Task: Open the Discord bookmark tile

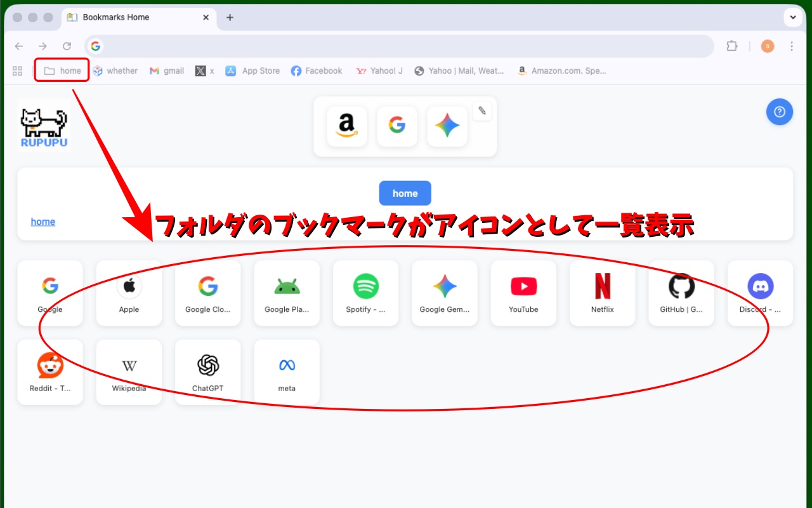Action: pyautogui.click(x=760, y=293)
